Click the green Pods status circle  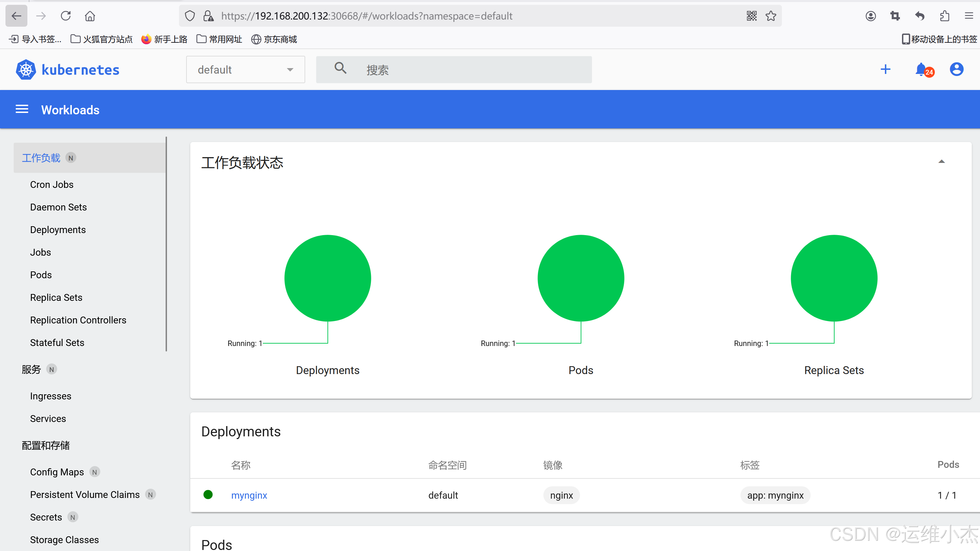pos(581,278)
